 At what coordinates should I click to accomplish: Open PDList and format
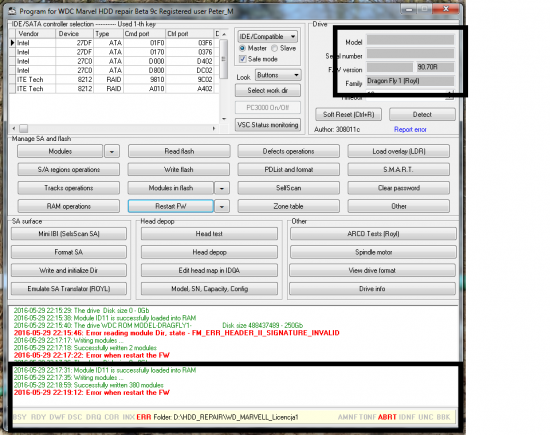point(288,170)
